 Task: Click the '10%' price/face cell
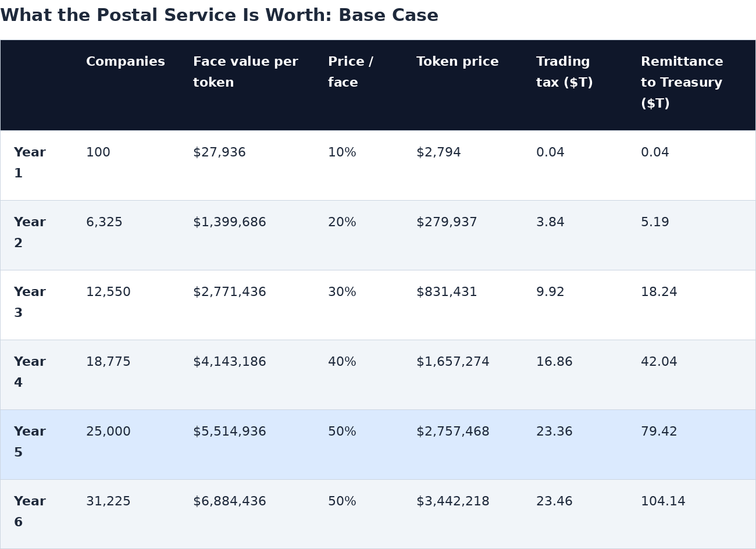pyautogui.click(x=342, y=153)
